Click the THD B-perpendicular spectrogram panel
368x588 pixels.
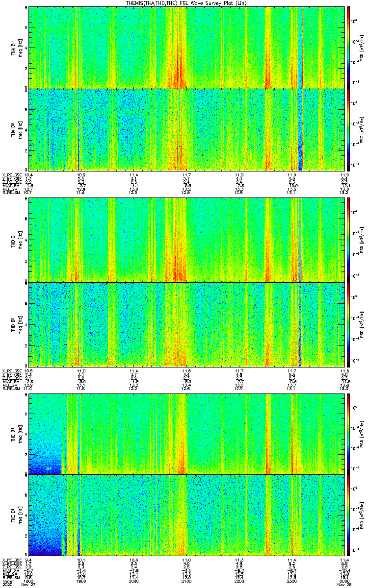186,240
